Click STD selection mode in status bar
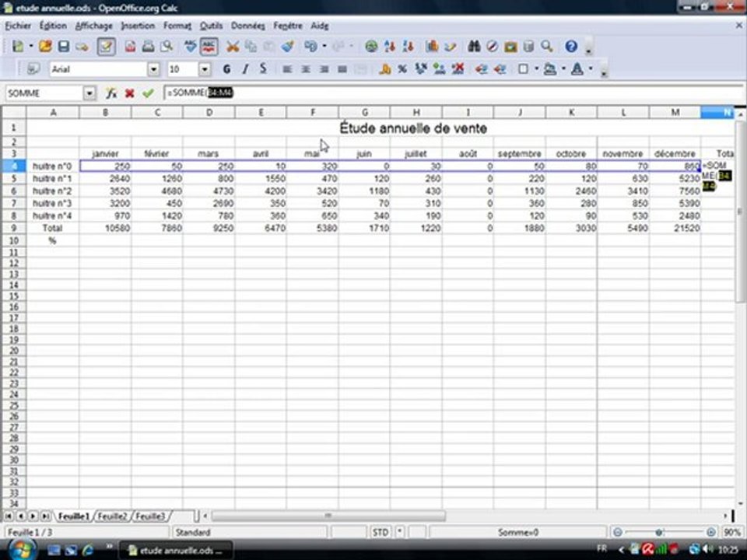This screenshot has width=747, height=560. [381, 532]
